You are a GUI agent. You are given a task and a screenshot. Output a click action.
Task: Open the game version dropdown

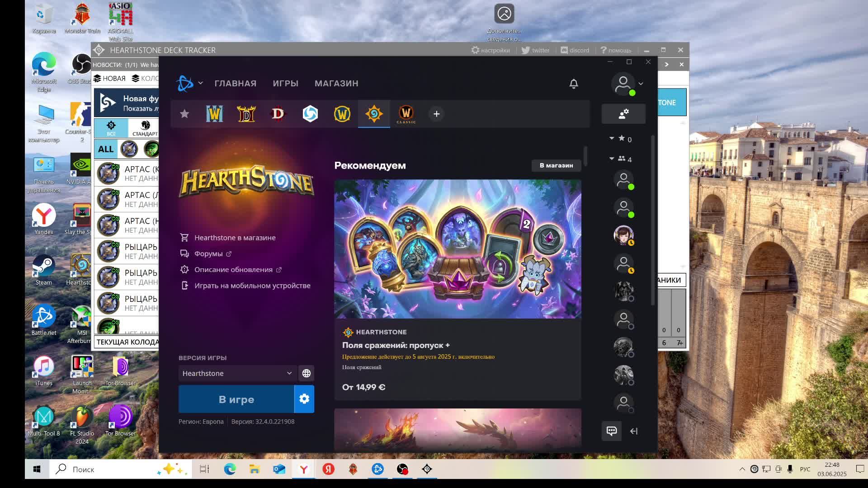point(237,373)
